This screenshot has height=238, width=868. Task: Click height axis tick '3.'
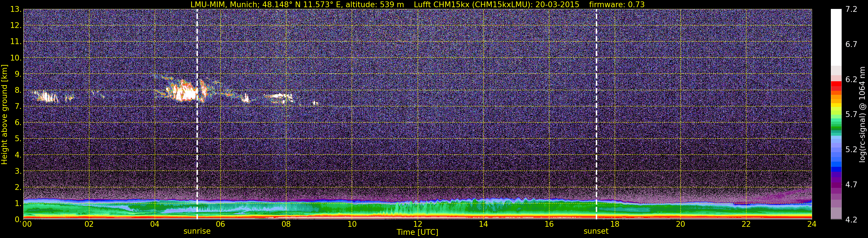(x=18, y=171)
